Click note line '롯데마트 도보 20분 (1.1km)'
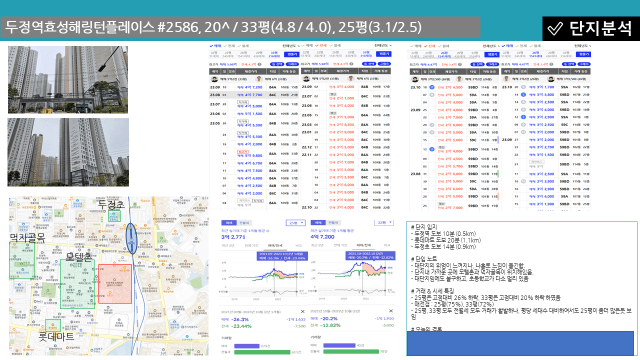The image size is (640, 360). (x=446, y=240)
